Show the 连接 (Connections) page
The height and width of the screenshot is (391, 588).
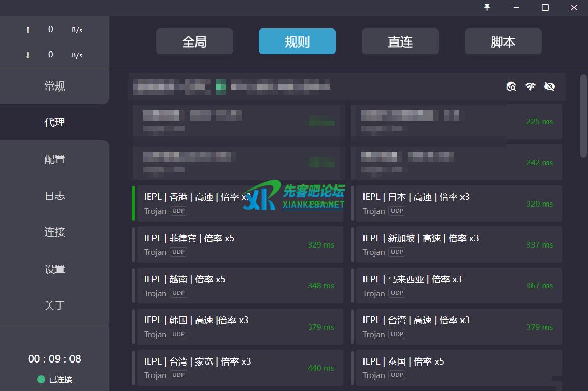(x=54, y=232)
